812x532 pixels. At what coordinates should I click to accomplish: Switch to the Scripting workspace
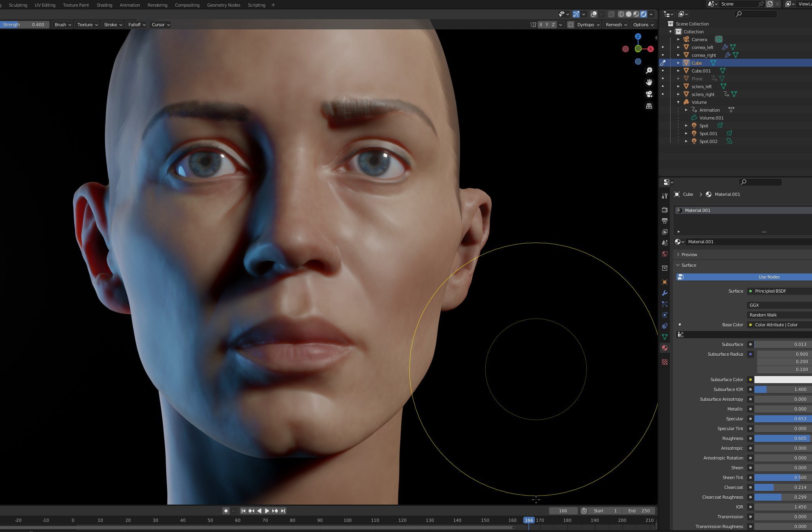coord(257,5)
